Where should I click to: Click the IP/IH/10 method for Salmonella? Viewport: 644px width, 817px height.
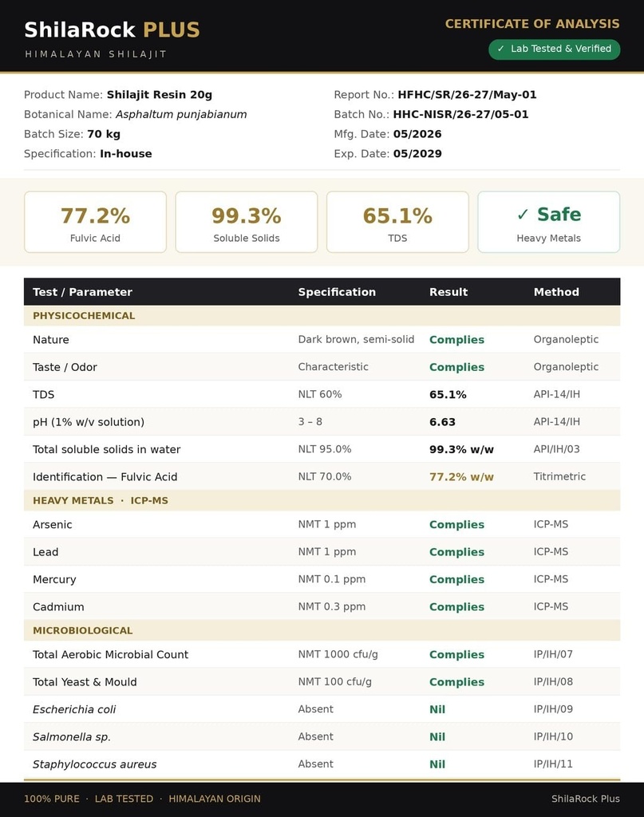(x=553, y=736)
